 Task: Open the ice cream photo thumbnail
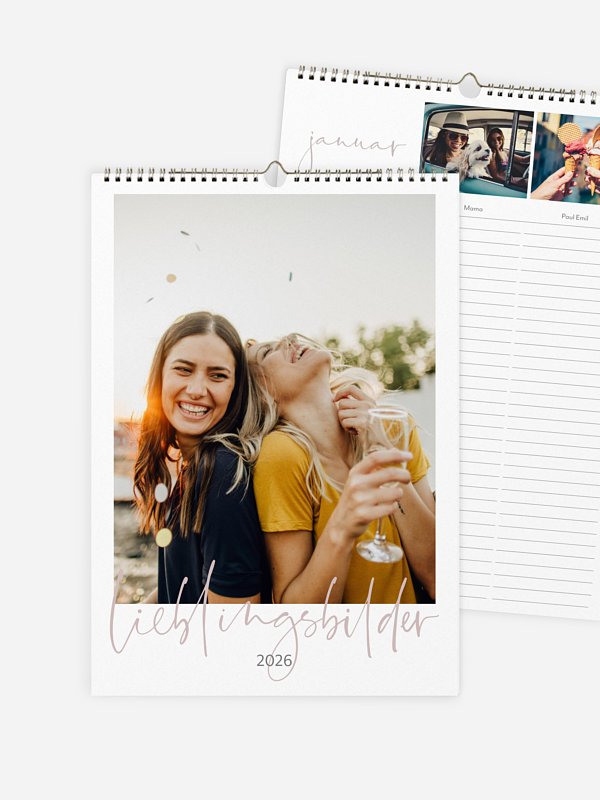pyautogui.click(x=566, y=158)
